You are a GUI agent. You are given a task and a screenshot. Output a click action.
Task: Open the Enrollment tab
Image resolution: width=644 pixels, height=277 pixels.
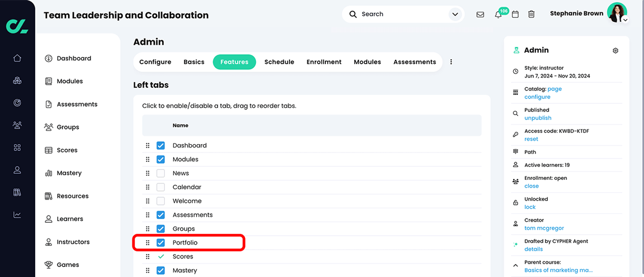pyautogui.click(x=324, y=62)
